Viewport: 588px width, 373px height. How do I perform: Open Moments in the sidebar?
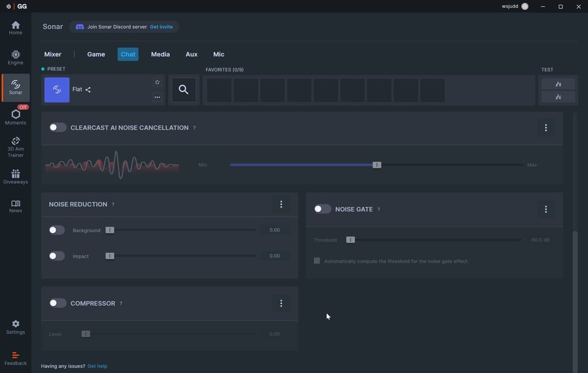[x=15, y=116]
